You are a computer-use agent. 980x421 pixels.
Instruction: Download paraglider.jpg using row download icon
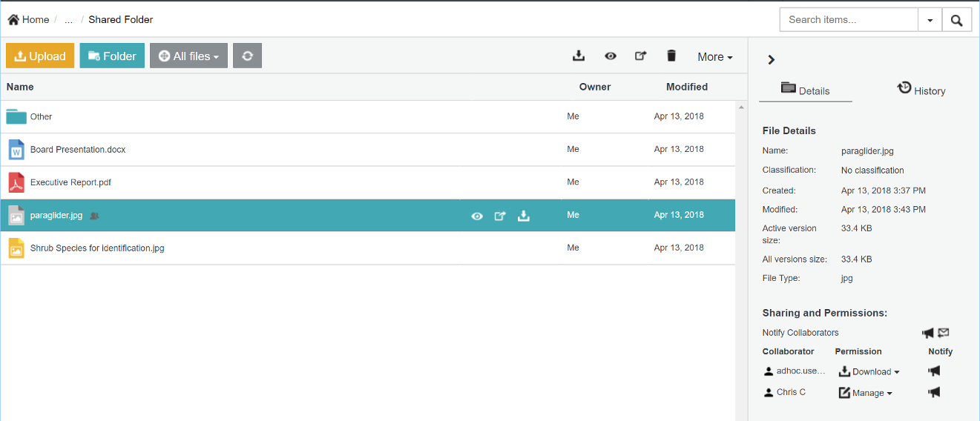[x=524, y=216]
